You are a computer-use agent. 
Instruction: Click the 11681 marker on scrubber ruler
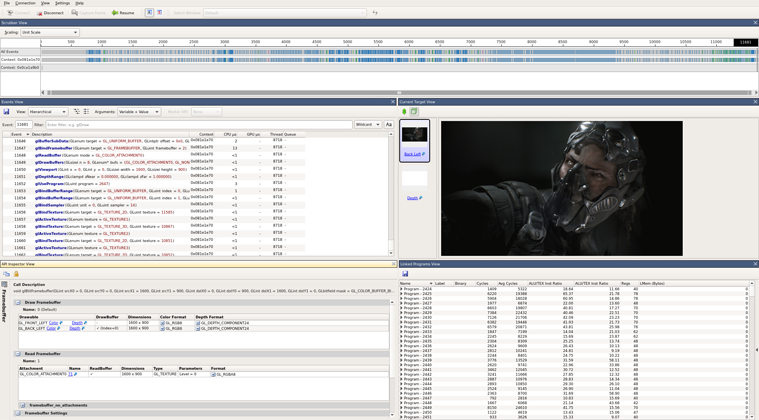745,43
